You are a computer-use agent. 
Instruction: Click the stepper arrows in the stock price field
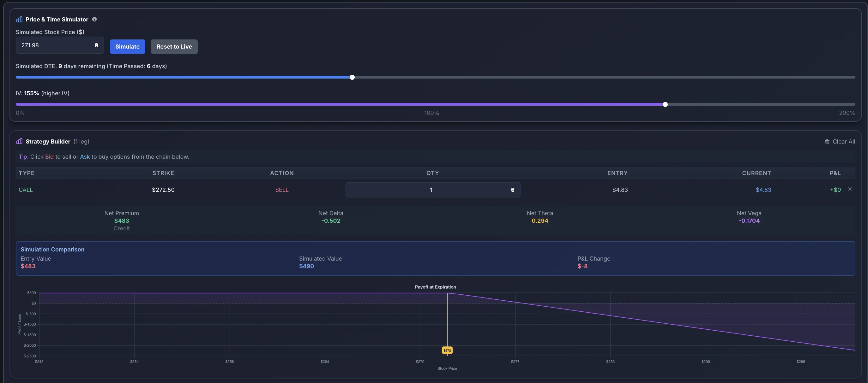click(96, 45)
